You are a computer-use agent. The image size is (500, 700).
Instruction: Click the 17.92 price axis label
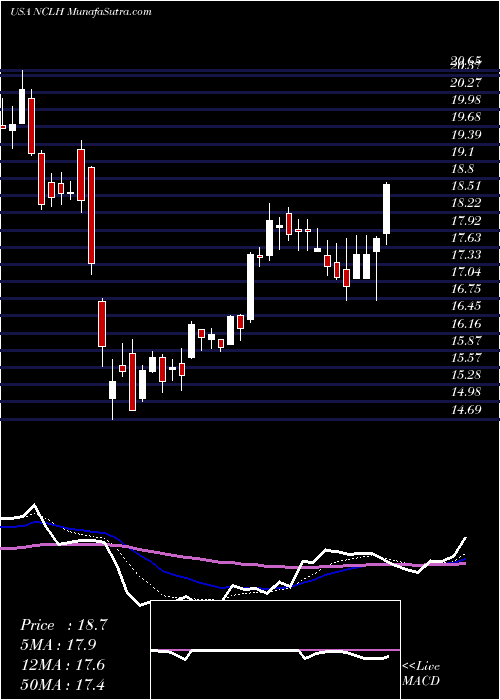[466, 220]
